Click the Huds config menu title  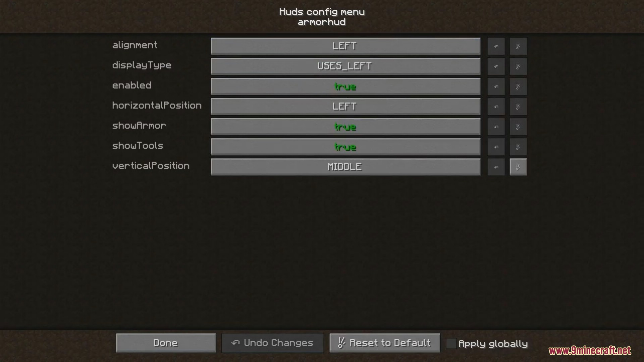click(322, 11)
